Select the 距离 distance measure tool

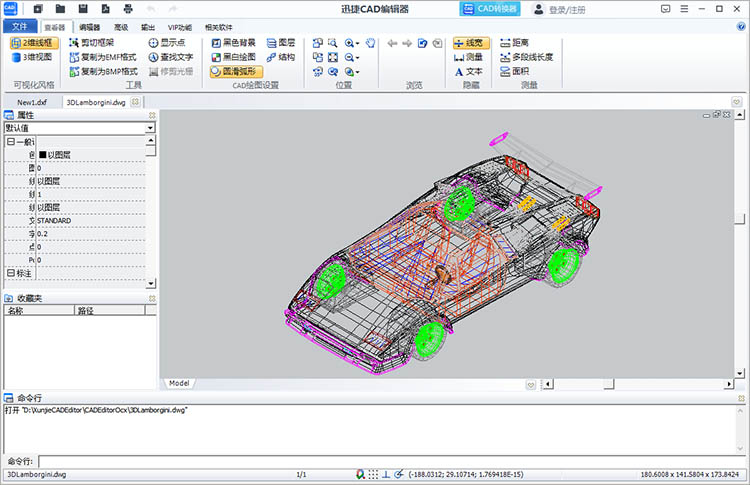click(x=514, y=43)
